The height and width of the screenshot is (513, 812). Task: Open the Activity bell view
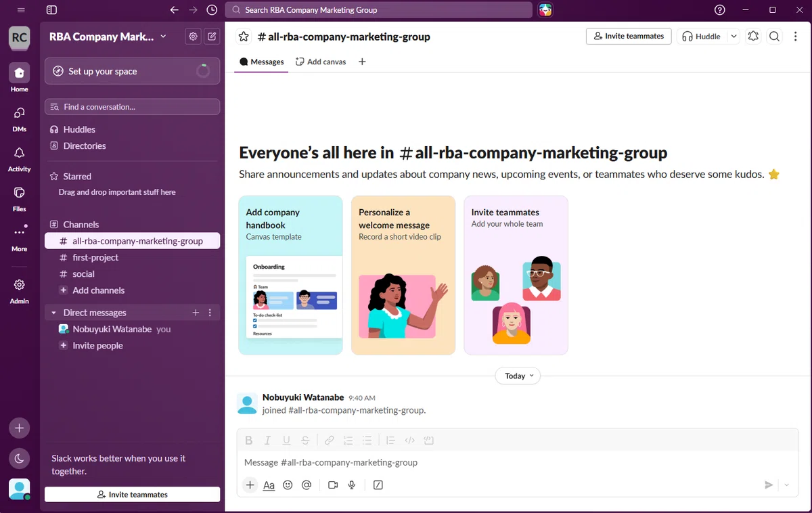[x=19, y=158]
